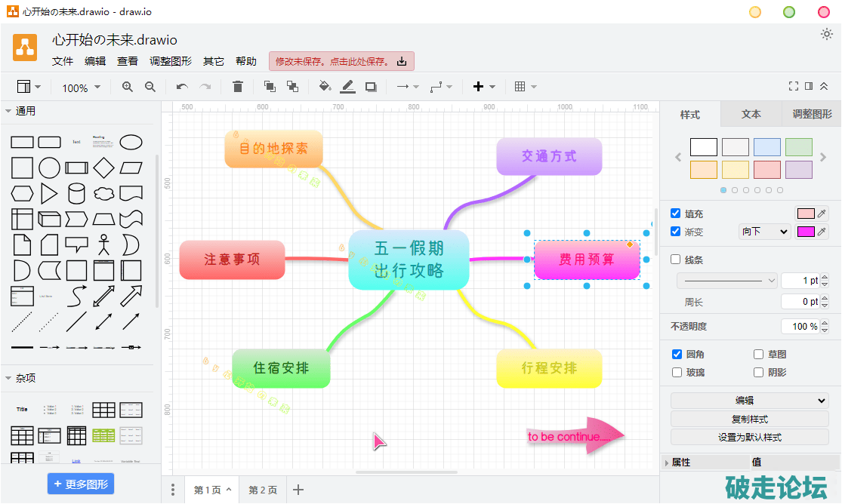The height and width of the screenshot is (504, 842).
Task: Enter fullscreen mode via toolbar icon
Action: (x=793, y=87)
